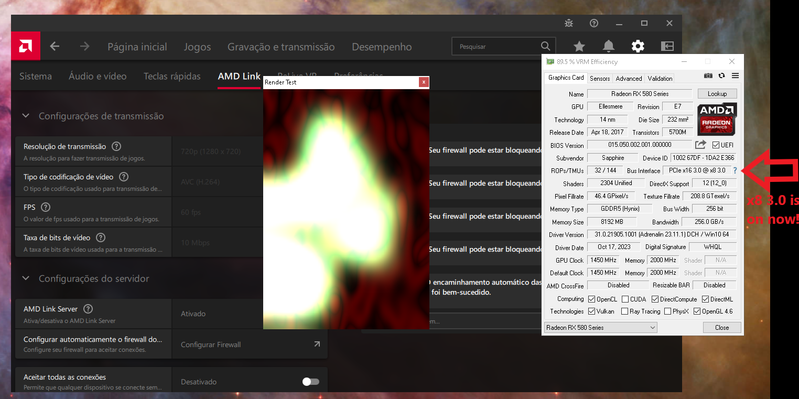799x399 pixels.
Task: Open the Radeon RX 580 Series GPU dropdown
Action: click(x=601, y=328)
